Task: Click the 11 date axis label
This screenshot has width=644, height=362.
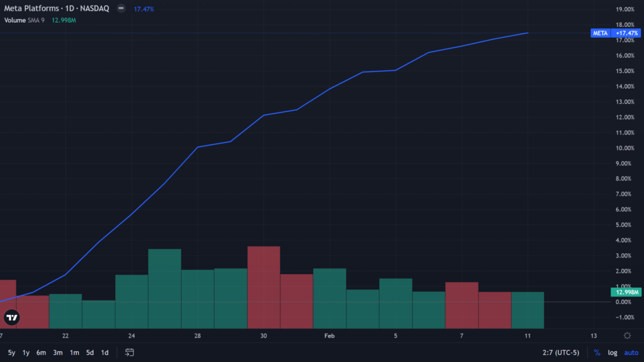Action: (528, 336)
